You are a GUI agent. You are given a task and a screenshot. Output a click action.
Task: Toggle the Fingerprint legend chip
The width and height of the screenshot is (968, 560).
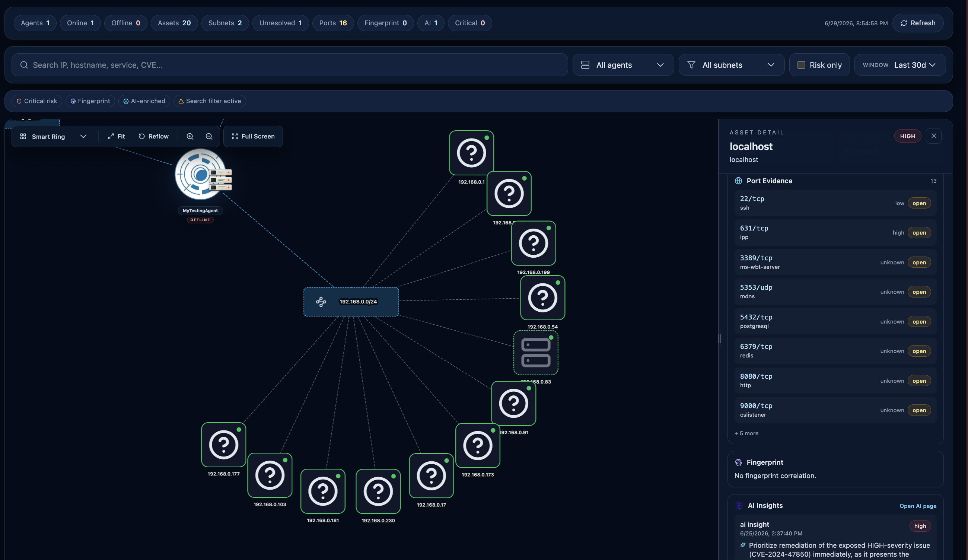coord(90,101)
